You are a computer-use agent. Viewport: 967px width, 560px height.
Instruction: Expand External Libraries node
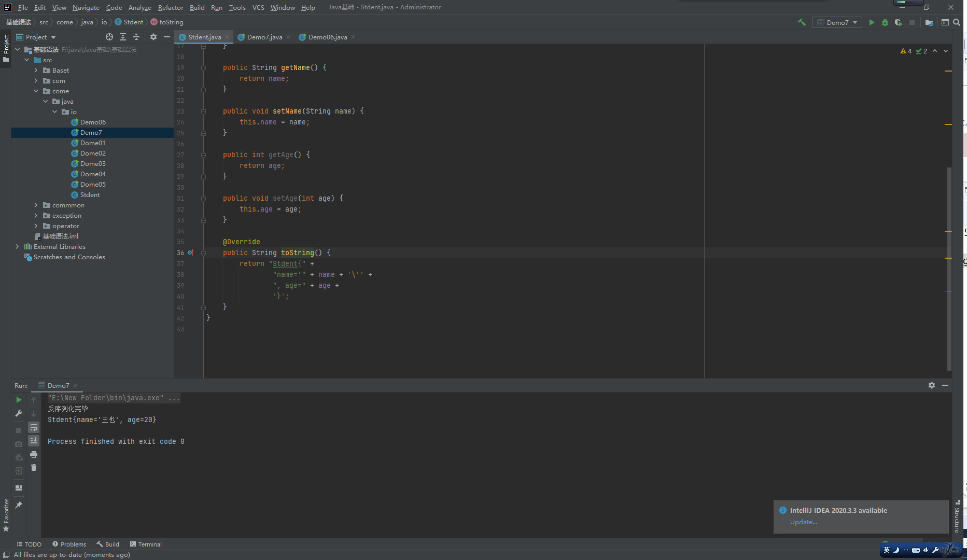[17, 247]
